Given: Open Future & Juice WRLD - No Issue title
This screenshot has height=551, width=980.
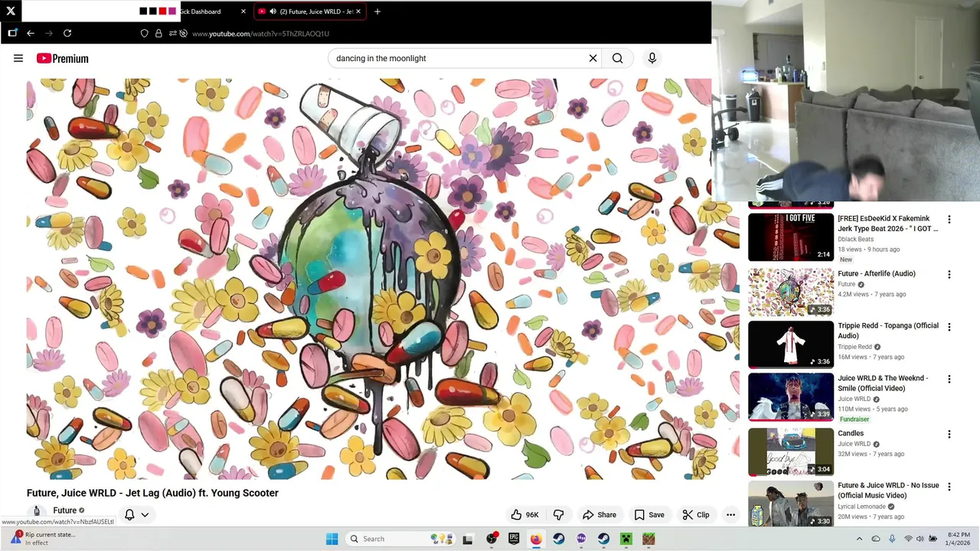Looking at the screenshot, I should [x=888, y=491].
